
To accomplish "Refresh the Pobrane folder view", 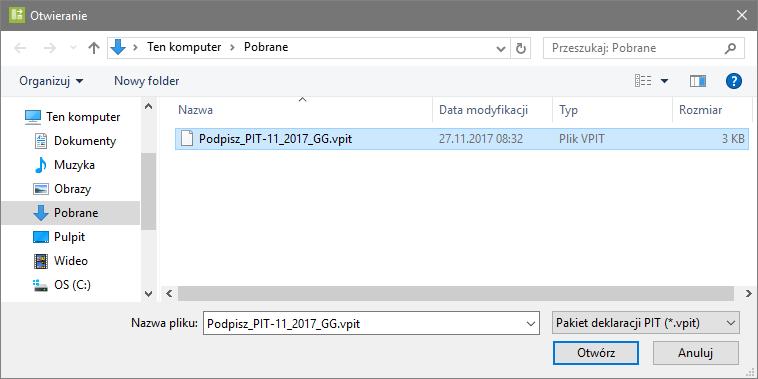I will tap(520, 48).
